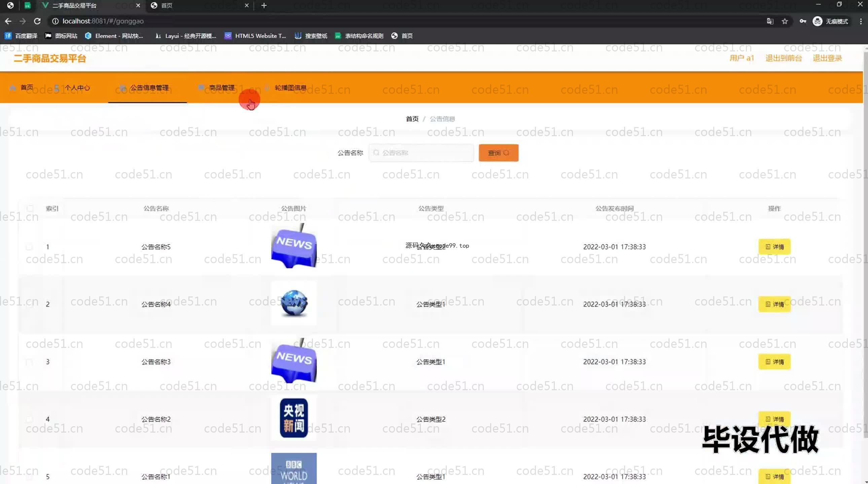
Task: Click the 用户 a1 label
Action: [742, 58]
